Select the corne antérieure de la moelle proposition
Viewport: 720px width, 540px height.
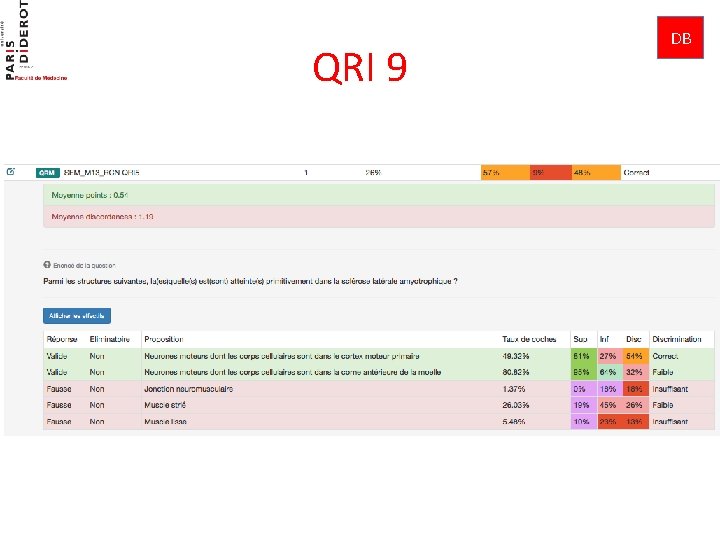[x=292, y=372]
